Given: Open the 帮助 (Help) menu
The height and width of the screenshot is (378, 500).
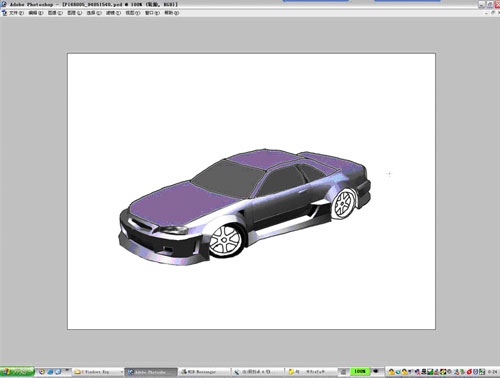Looking at the screenshot, I should (x=172, y=13).
